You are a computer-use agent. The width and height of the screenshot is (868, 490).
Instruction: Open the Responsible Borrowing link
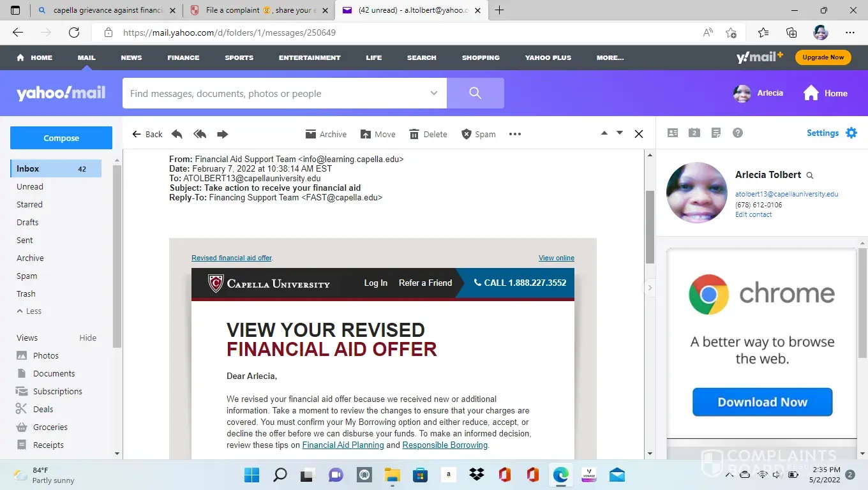[x=445, y=445]
